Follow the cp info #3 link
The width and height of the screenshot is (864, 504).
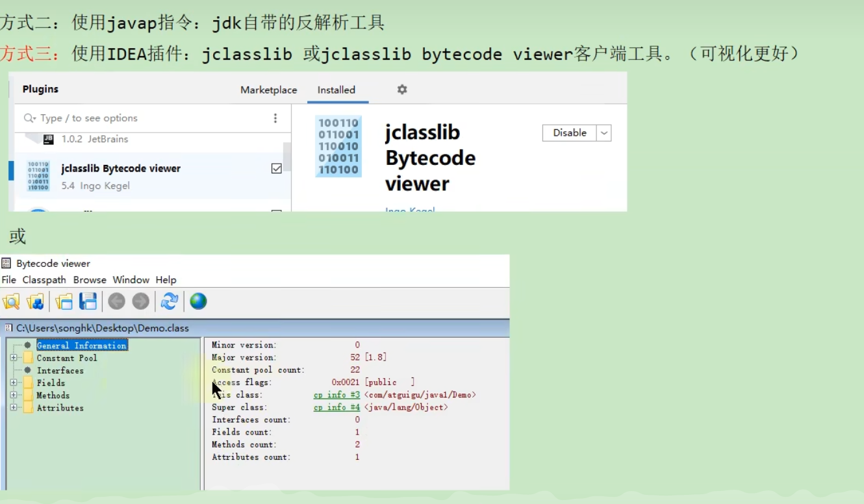337,395
